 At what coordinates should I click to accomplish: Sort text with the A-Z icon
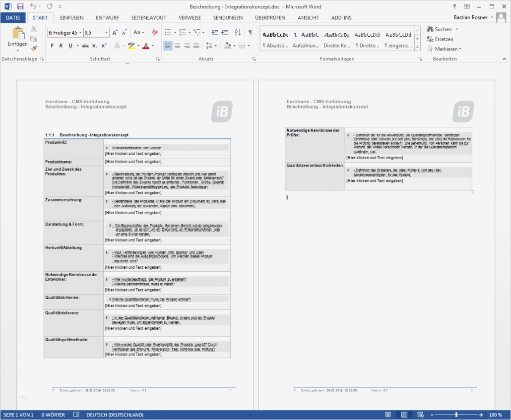point(238,32)
